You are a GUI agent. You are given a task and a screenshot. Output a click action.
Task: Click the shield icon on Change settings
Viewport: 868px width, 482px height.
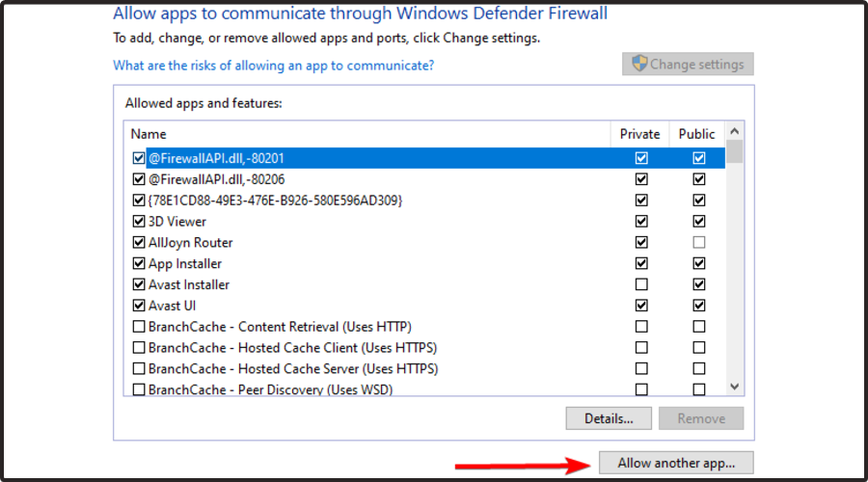point(639,65)
